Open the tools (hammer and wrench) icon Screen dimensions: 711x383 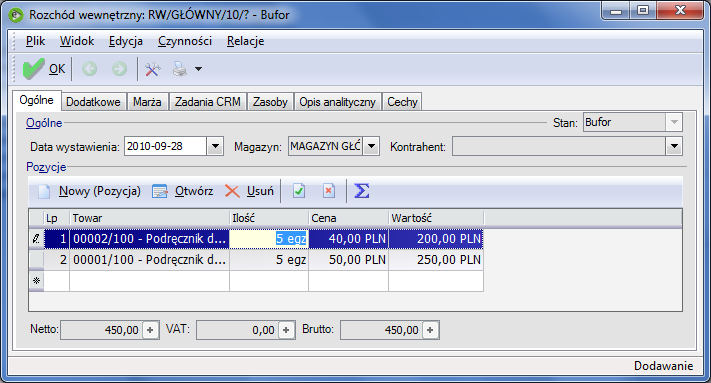click(x=152, y=69)
